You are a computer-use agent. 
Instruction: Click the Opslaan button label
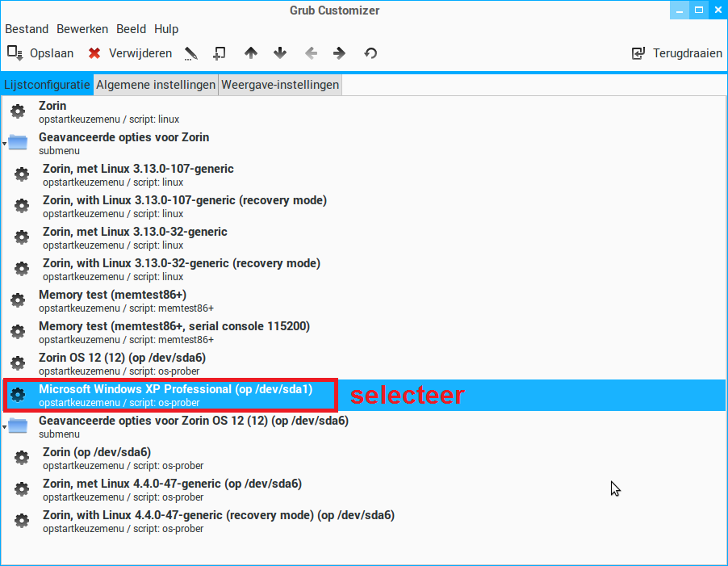pyautogui.click(x=52, y=53)
